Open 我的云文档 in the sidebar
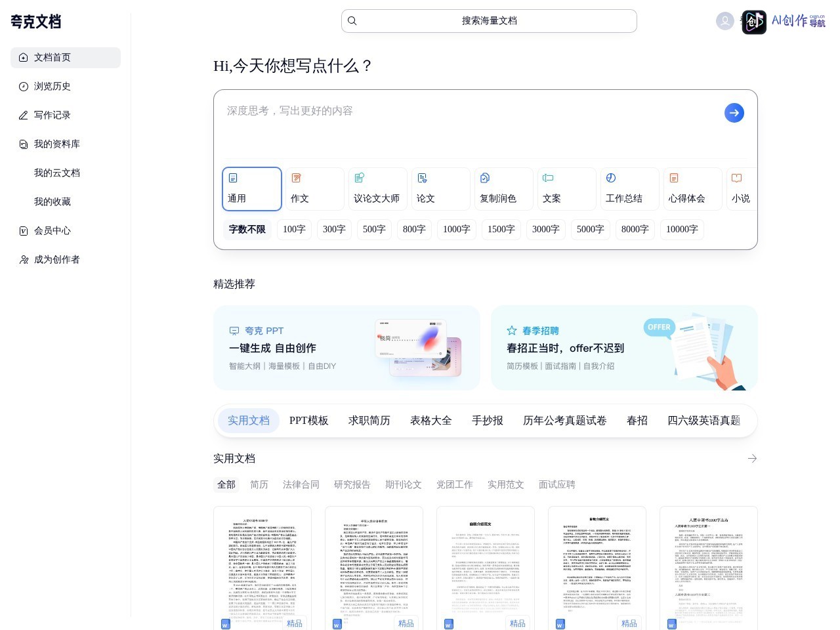This screenshot has height=630, width=840. [x=57, y=173]
